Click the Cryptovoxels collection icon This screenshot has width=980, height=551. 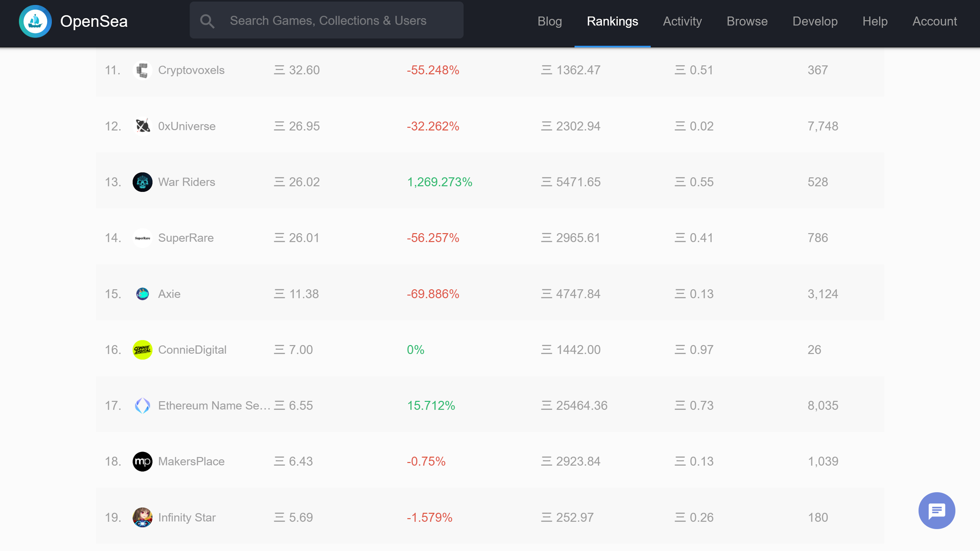click(x=142, y=70)
